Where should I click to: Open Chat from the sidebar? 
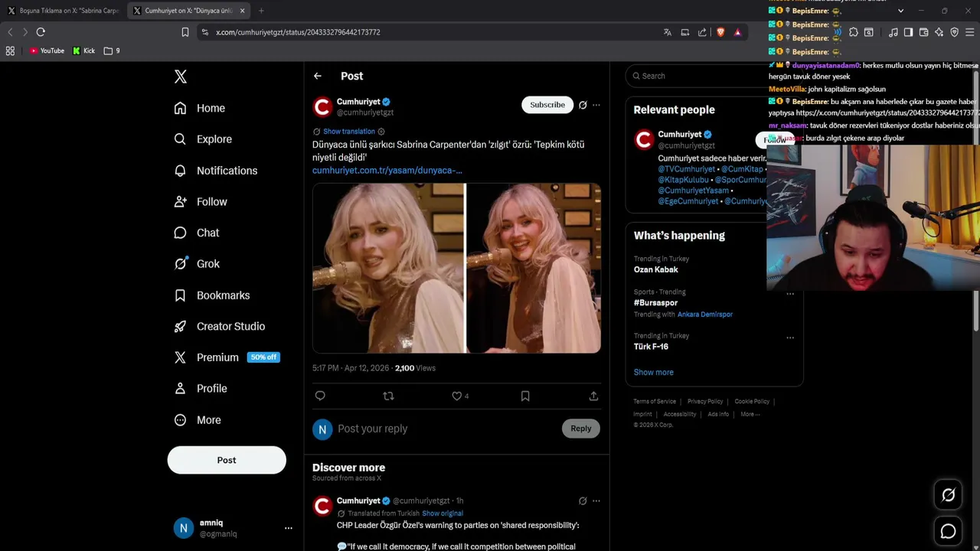(197, 233)
